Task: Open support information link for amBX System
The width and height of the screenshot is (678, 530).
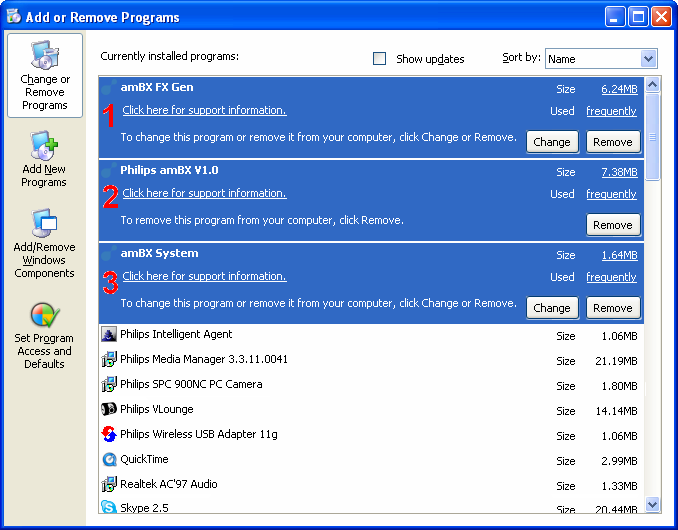Action: [x=204, y=276]
